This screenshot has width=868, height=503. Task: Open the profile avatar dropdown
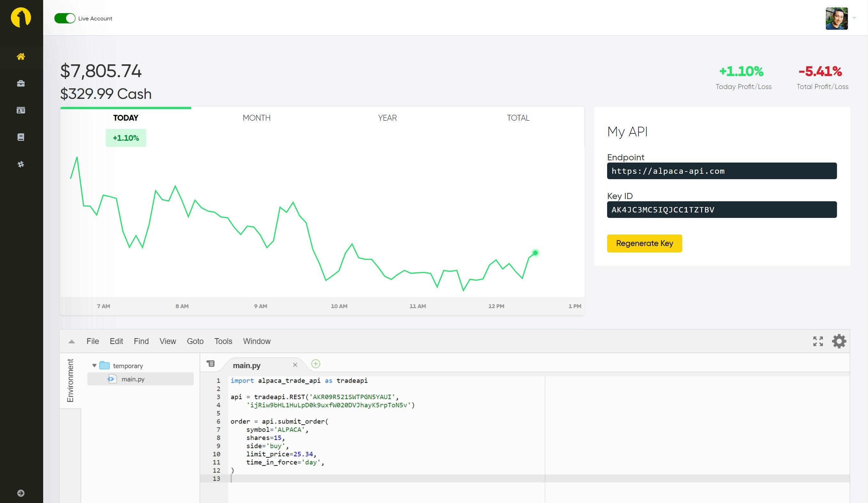(x=836, y=19)
